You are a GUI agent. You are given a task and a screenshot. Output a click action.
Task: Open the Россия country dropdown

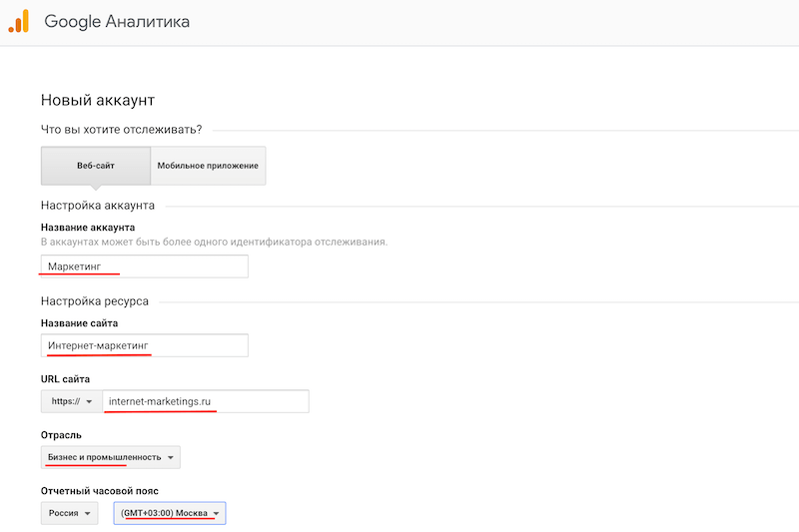point(70,513)
